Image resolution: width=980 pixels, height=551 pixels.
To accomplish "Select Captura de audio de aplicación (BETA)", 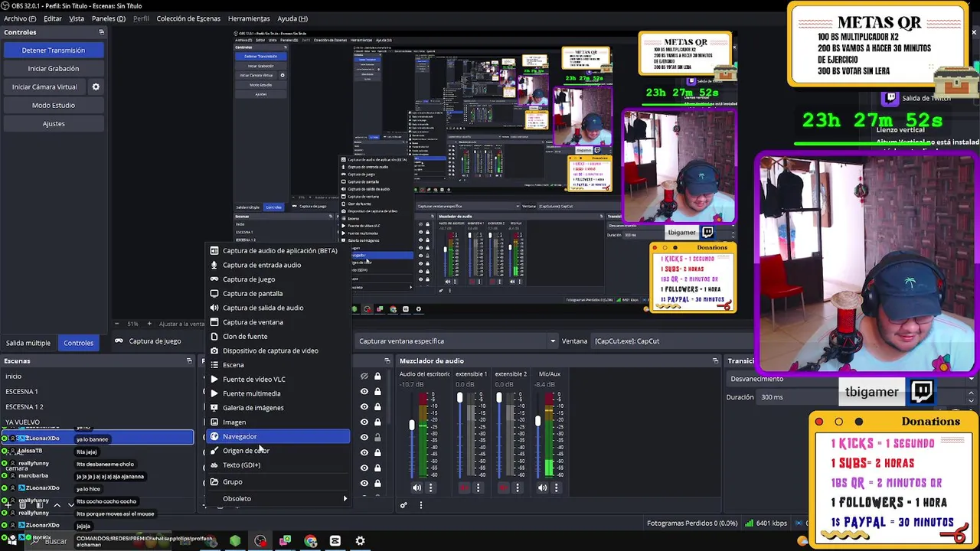I will [278, 250].
